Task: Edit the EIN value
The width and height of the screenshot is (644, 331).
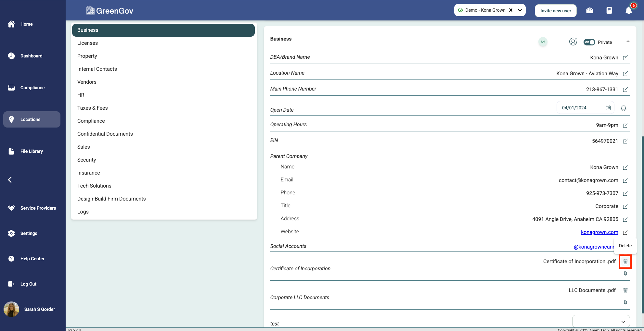Action: 625,141
